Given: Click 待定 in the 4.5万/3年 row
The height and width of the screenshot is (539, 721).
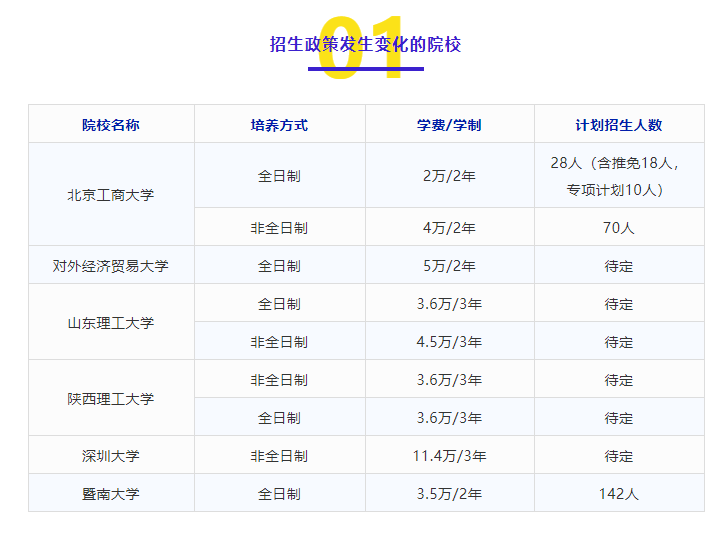Looking at the screenshot, I should [619, 342].
